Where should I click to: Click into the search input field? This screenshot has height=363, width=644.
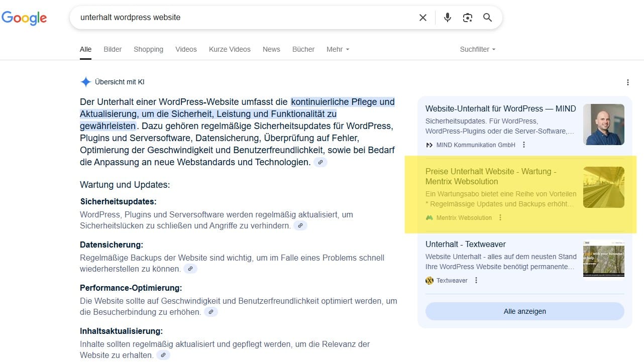pos(241,18)
